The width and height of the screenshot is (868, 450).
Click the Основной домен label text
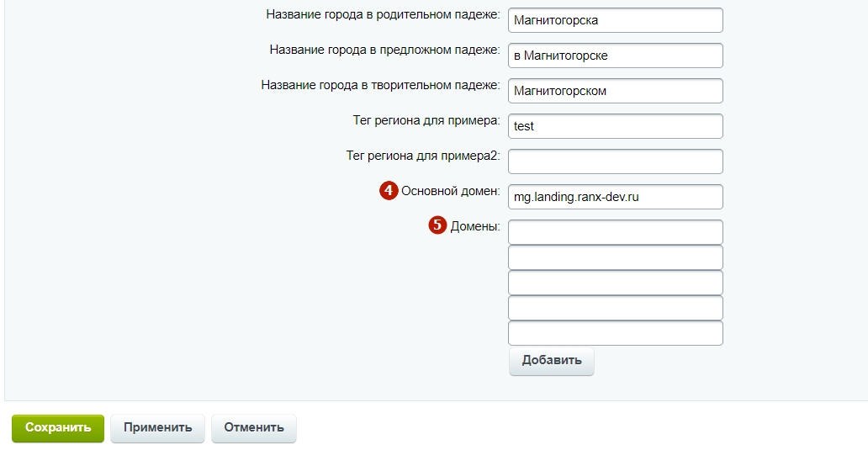click(x=451, y=191)
